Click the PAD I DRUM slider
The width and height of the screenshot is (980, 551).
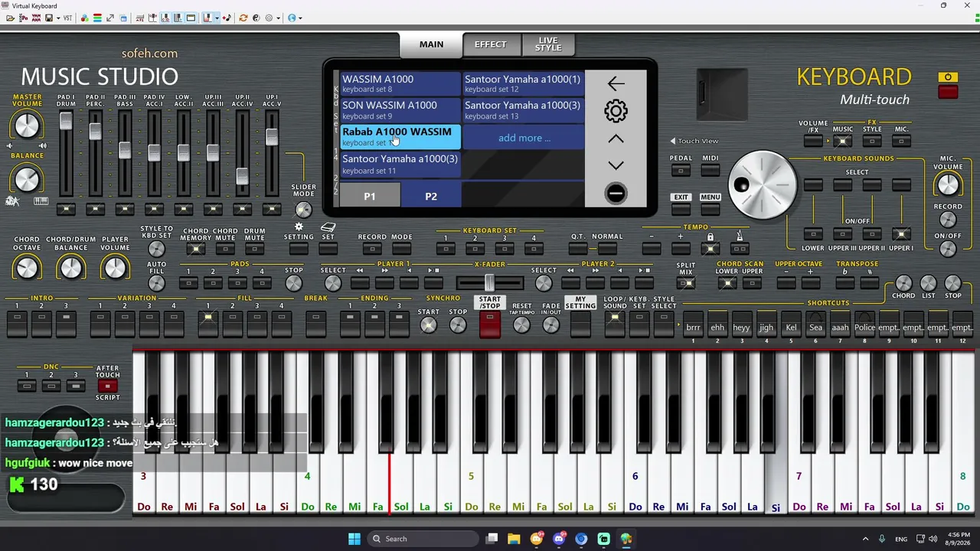pyautogui.click(x=66, y=121)
